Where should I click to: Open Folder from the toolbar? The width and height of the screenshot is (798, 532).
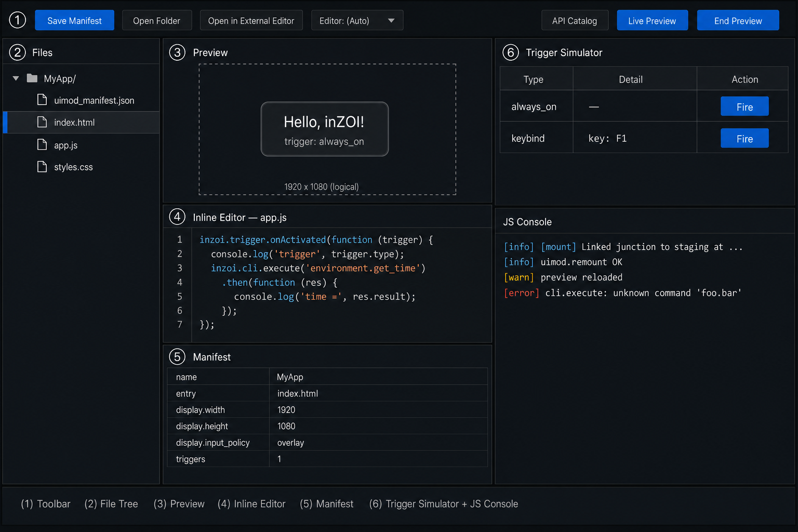click(x=156, y=20)
